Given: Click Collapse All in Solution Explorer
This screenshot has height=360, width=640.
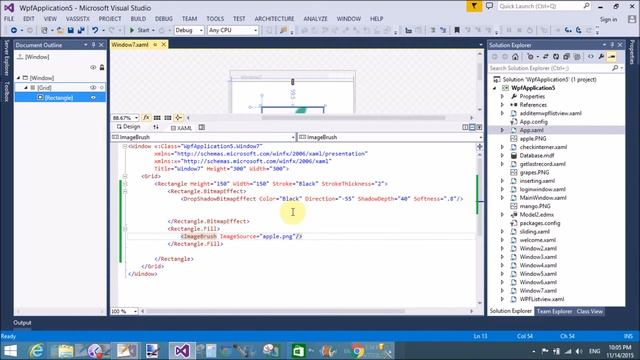Looking at the screenshot, I should click(x=566, y=57).
